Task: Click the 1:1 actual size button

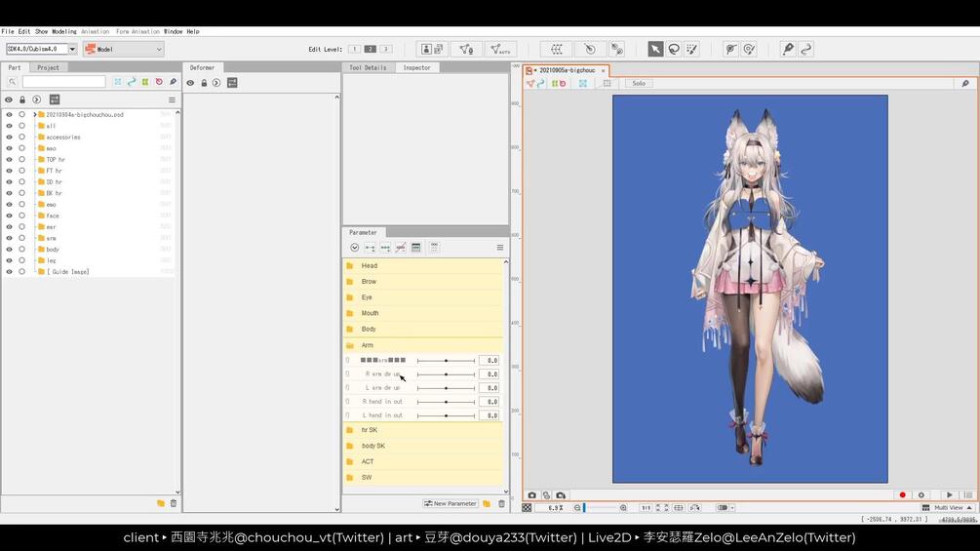Action: click(646, 508)
